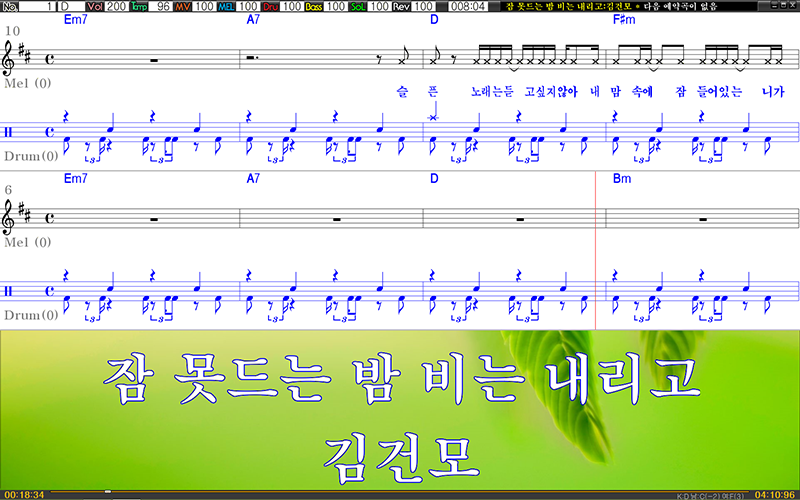800x500 pixels.
Task: Select the Drum(0) track label in top row
Action: point(31,156)
